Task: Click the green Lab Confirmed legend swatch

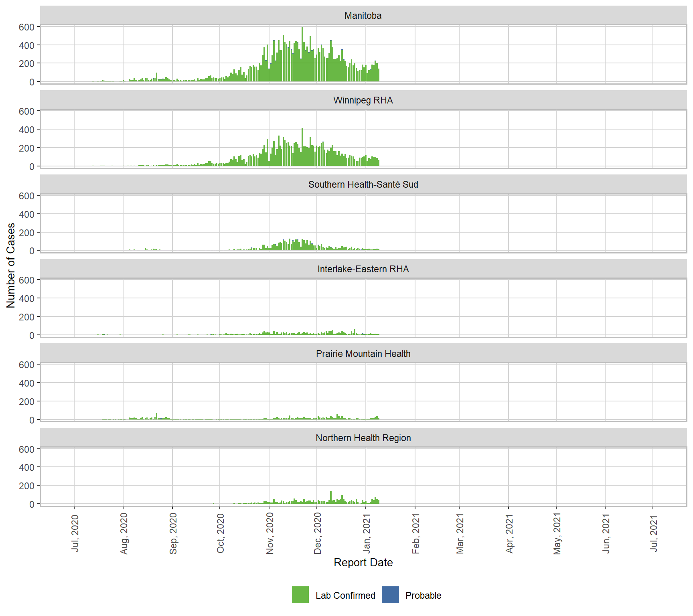Action: [300, 595]
